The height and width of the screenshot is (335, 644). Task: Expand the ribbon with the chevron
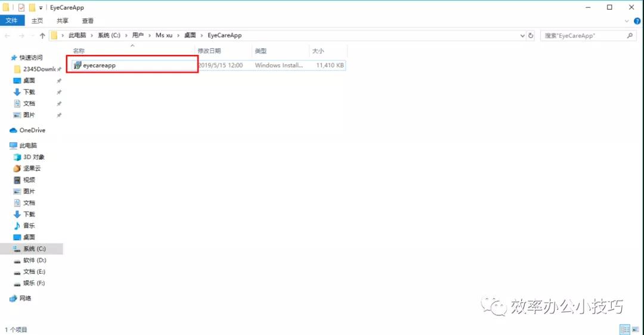tap(627, 21)
